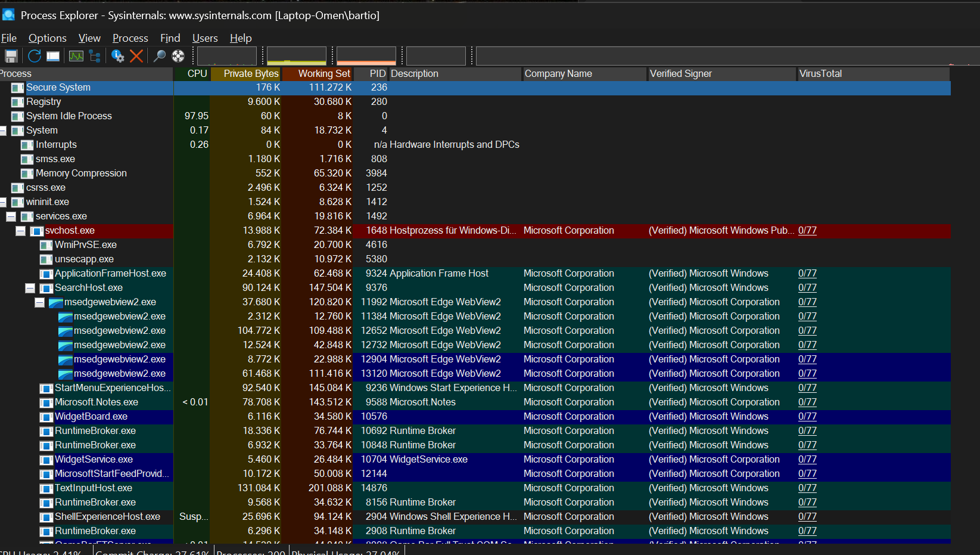Open the File menu
Image resolution: width=980 pixels, height=555 pixels.
pos(9,38)
